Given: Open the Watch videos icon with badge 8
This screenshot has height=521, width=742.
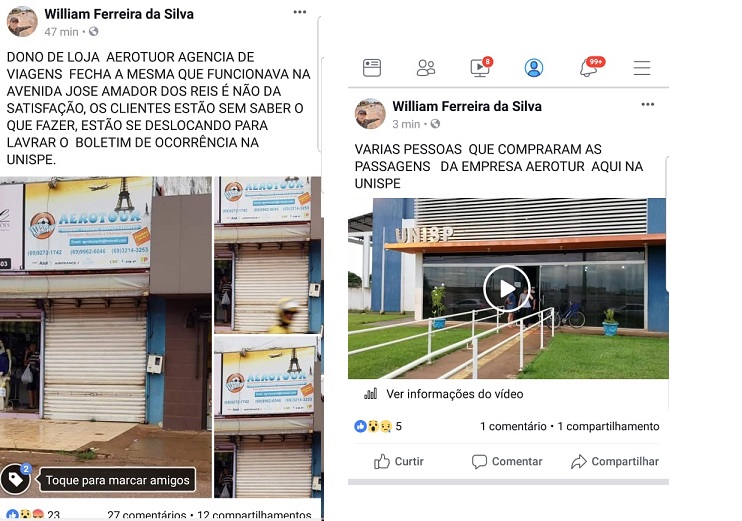Looking at the screenshot, I should 482,67.
